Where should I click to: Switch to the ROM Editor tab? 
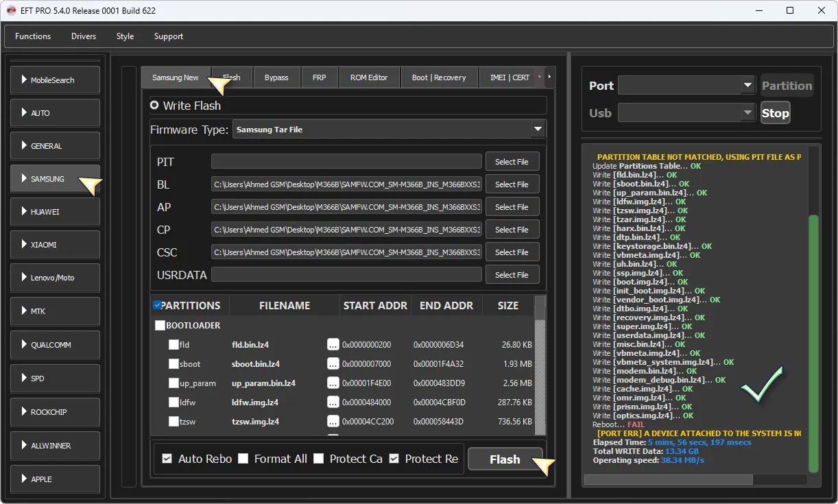click(369, 77)
